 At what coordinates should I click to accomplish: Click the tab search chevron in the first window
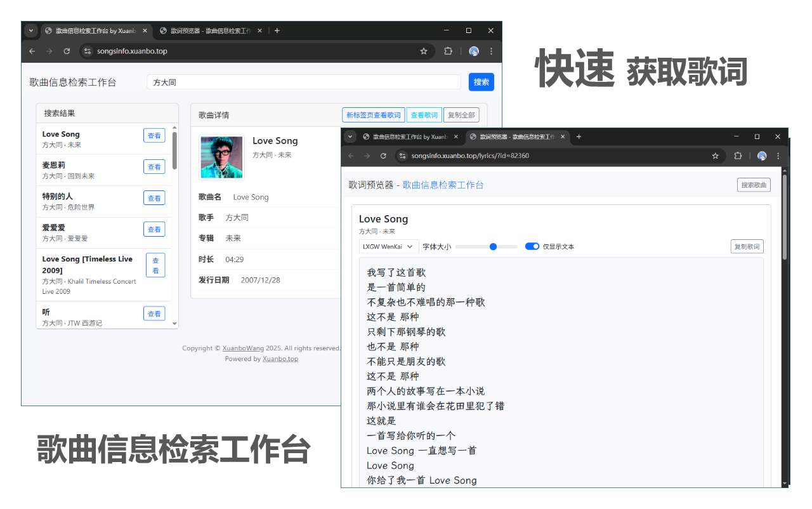point(30,30)
